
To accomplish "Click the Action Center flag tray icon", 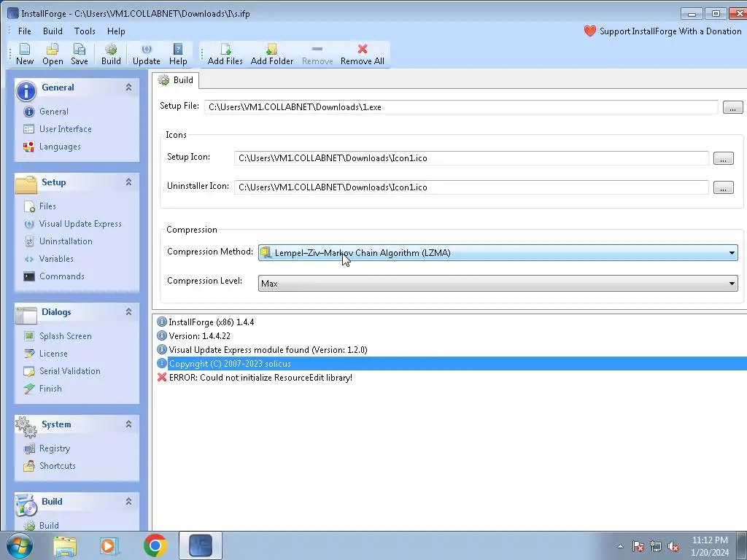I will click(x=638, y=547).
